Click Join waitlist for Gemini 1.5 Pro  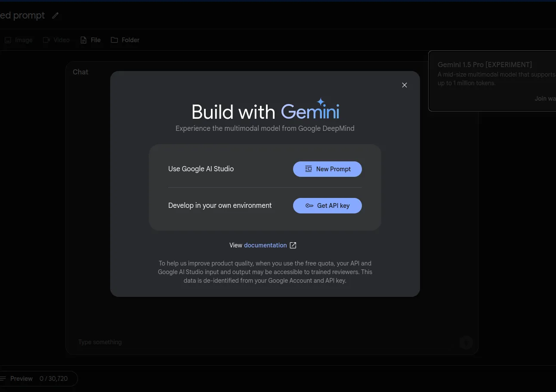point(545,99)
